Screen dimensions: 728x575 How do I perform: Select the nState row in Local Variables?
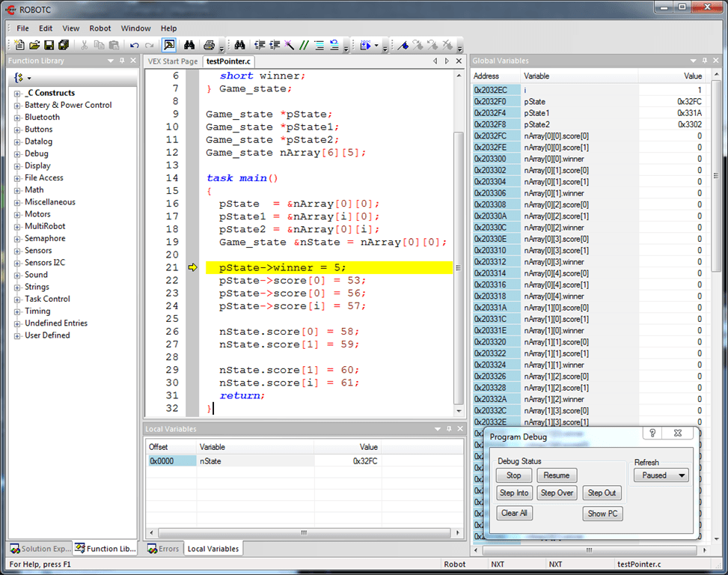tap(209, 461)
